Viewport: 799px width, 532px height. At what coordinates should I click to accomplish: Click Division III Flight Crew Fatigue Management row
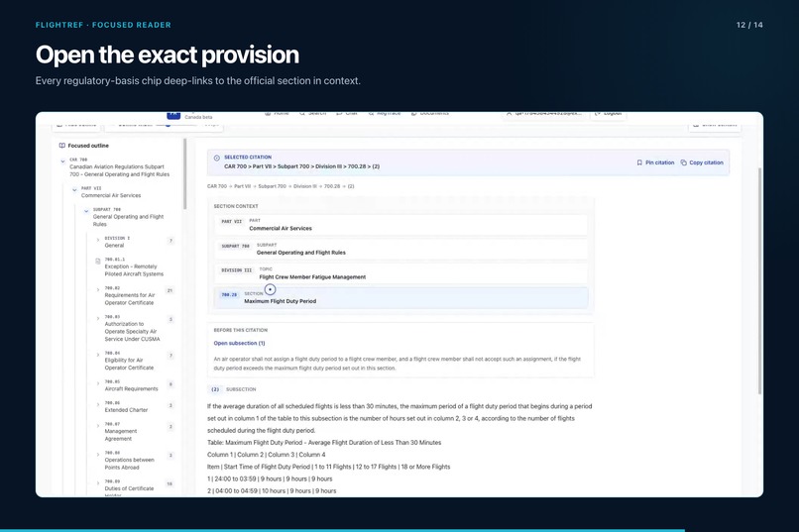tap(401, 273)
